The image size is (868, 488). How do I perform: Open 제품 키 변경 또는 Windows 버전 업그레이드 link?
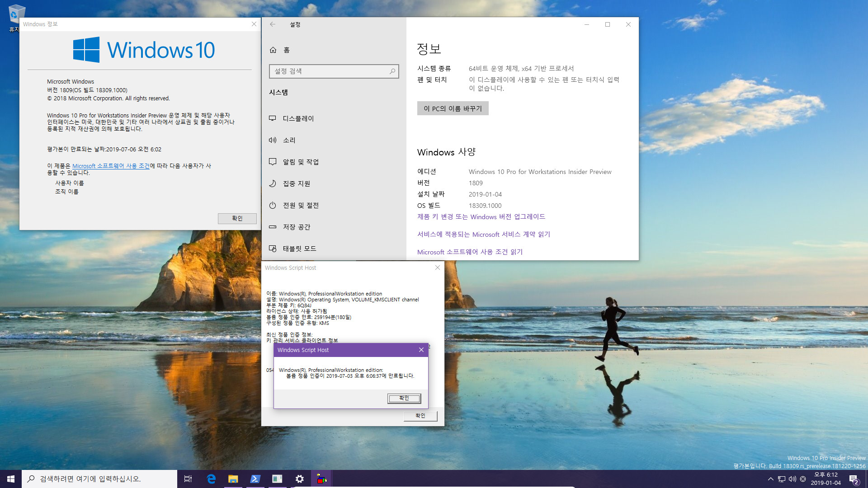pyautogui.click(x=481, y=217)
